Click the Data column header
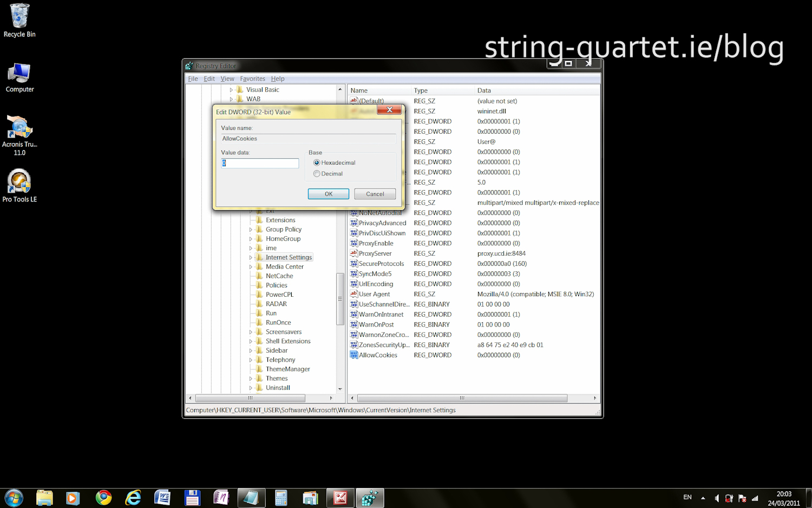Viewport: 812px width, 508px height. click(537, 90)
